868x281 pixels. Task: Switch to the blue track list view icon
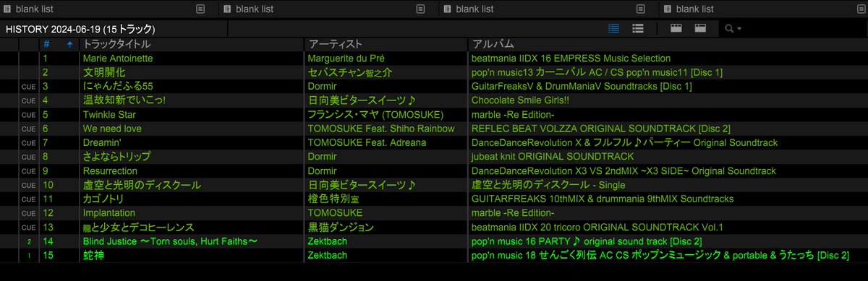click(614, 28)
